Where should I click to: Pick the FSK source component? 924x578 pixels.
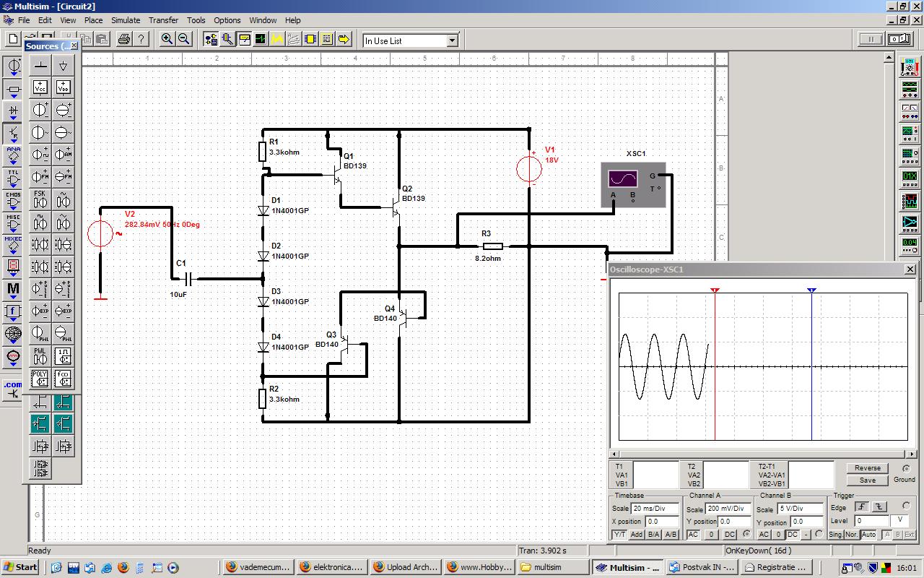click(40, 199)
